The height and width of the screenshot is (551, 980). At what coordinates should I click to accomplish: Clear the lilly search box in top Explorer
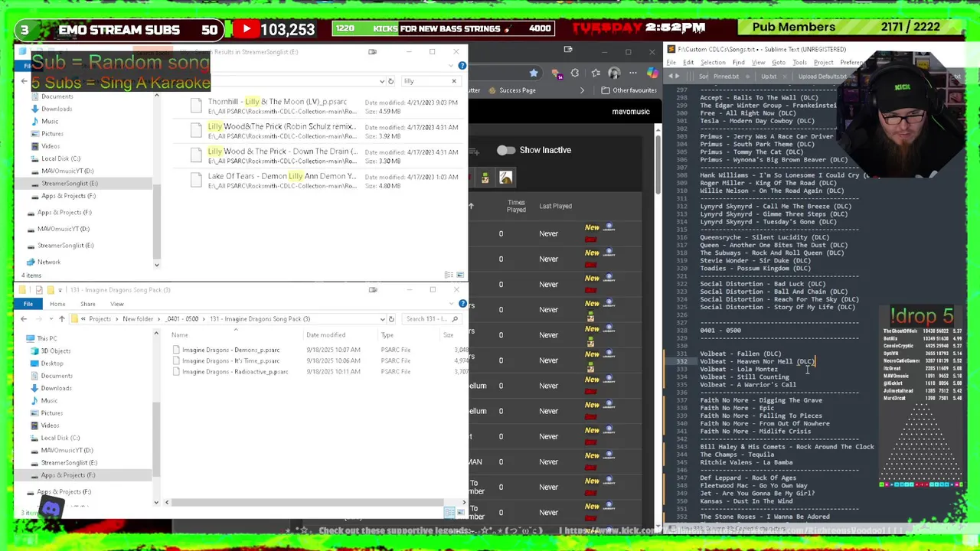pyautogui.click(x=453, y=81)
